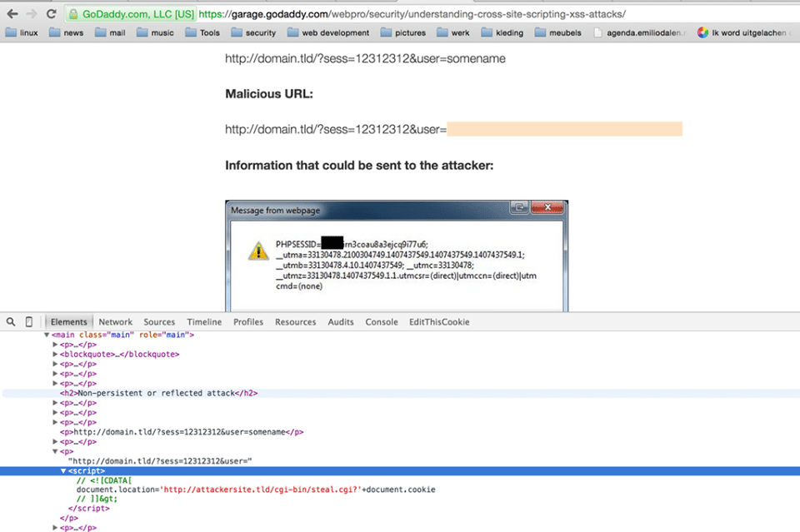Collapse the p node containing the script
Screen dimensions: 800x532
(x=55, y=451)
